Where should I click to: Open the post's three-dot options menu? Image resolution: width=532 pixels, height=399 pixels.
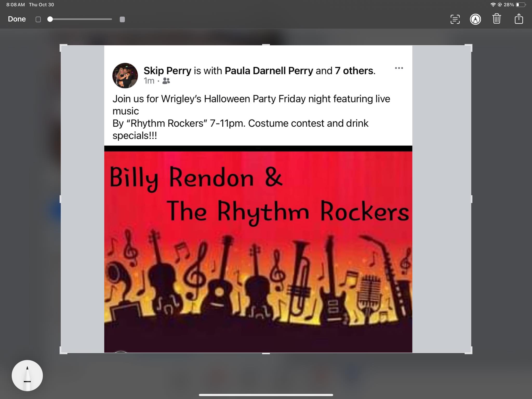(x=399, y=68)
